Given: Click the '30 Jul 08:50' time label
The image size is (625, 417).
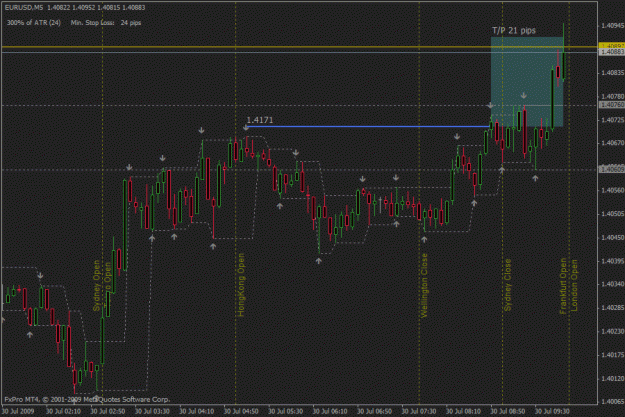Looking at the screenshot, I should 508,411.
